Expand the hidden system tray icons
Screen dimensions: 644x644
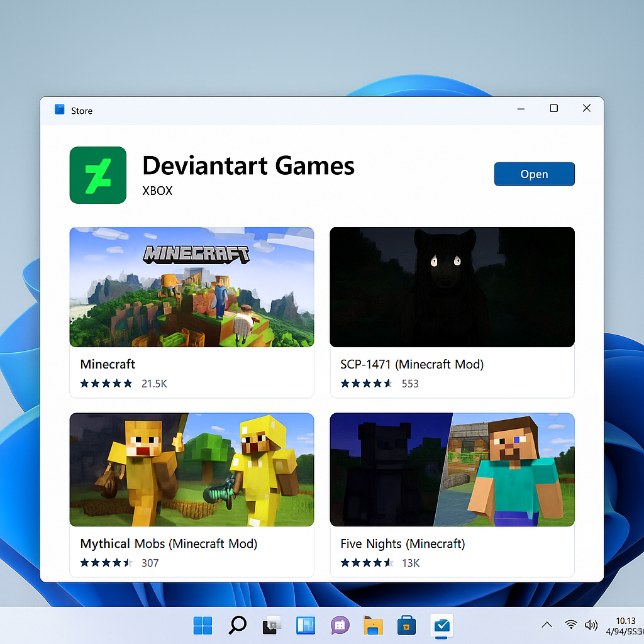(x=547, y=625)
